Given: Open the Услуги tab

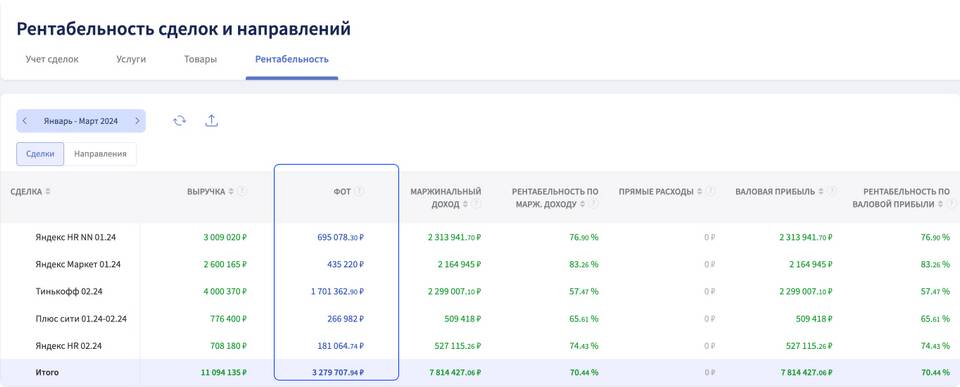Looking at the screenshot, I should (131, 59).
